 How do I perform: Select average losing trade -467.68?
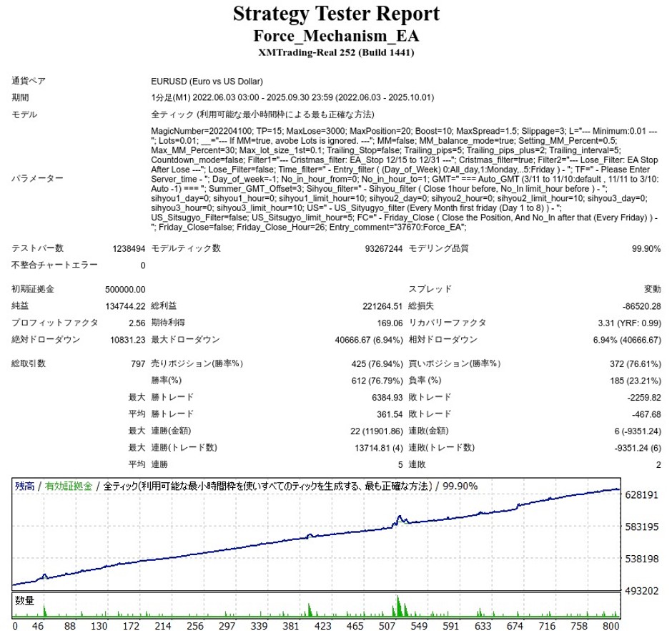(646, 414)
